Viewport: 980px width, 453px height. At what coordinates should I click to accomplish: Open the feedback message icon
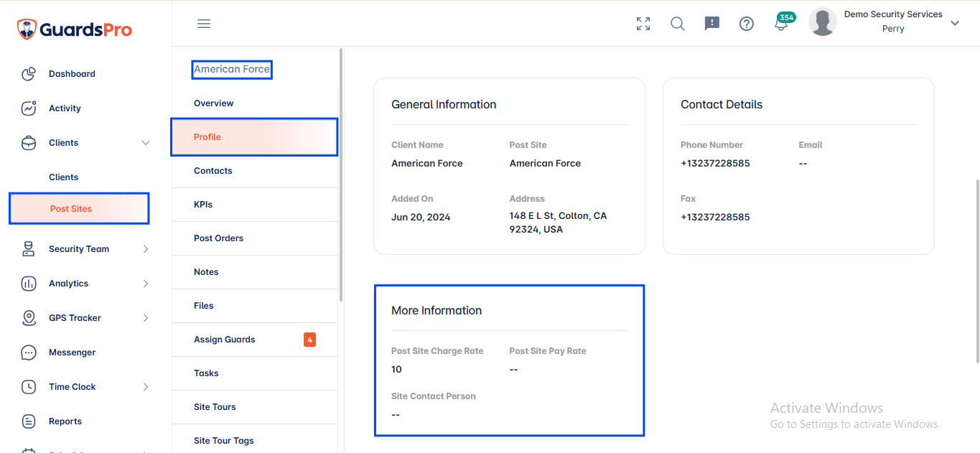point(712,24)
